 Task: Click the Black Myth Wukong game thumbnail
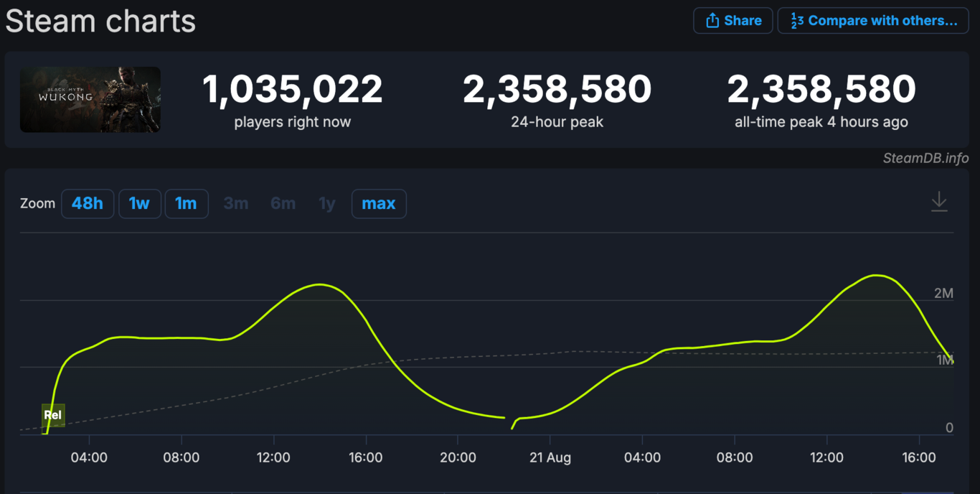pos(90,100)
